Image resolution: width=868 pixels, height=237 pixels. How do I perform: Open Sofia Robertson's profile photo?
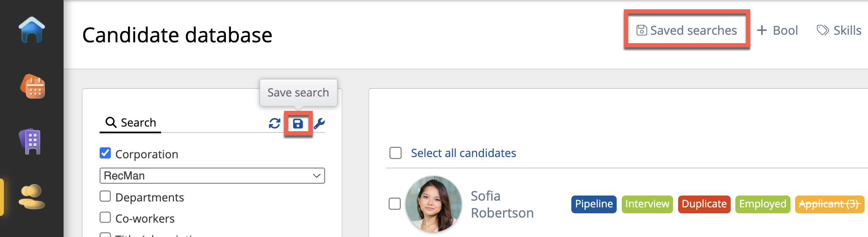coord(433,204)
